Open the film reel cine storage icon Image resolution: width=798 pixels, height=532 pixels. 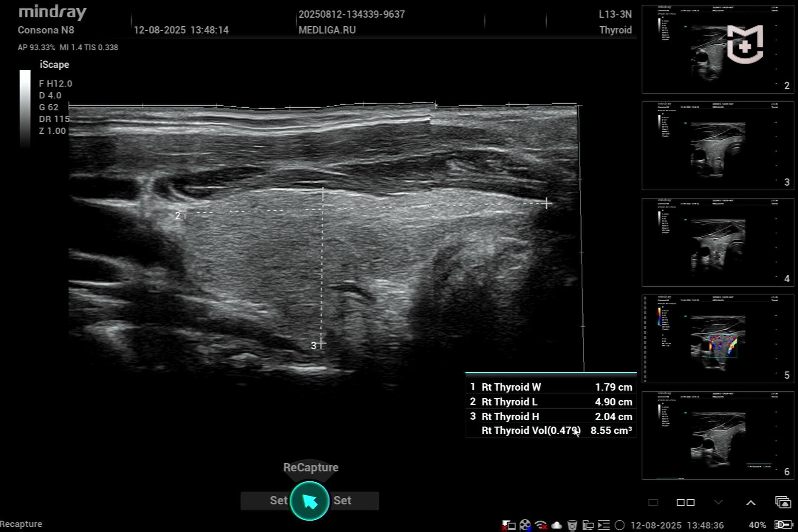click(525, 525)
